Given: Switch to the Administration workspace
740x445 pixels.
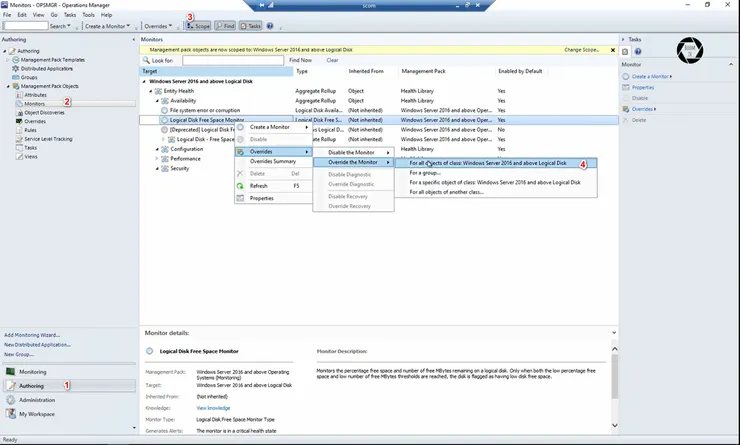Looking at the screenshot, I should click(39, 399).
